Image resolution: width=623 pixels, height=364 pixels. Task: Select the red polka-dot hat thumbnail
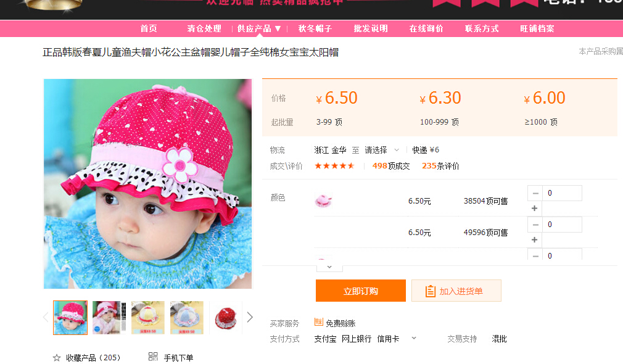click(225, 317)
